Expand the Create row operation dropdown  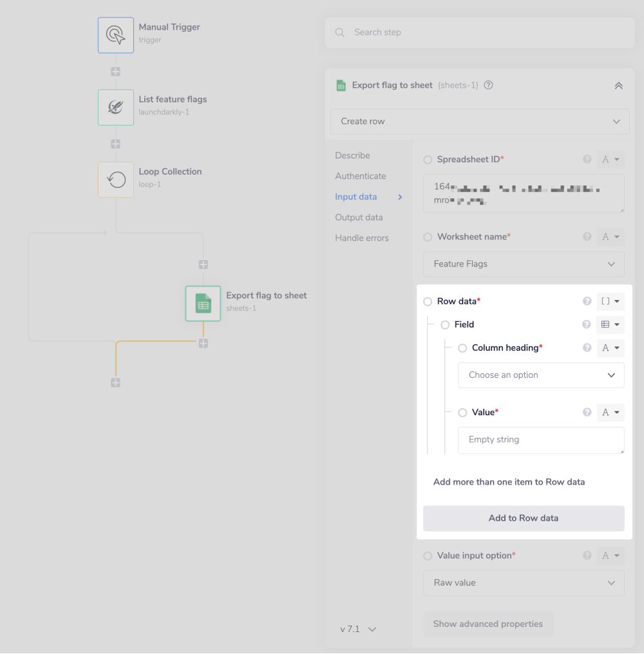point(480,121)
